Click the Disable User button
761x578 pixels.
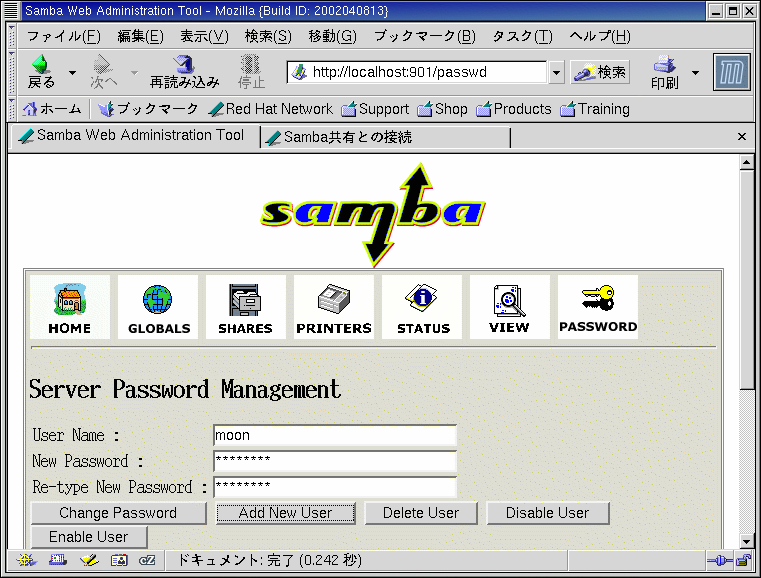pos(547,513)
